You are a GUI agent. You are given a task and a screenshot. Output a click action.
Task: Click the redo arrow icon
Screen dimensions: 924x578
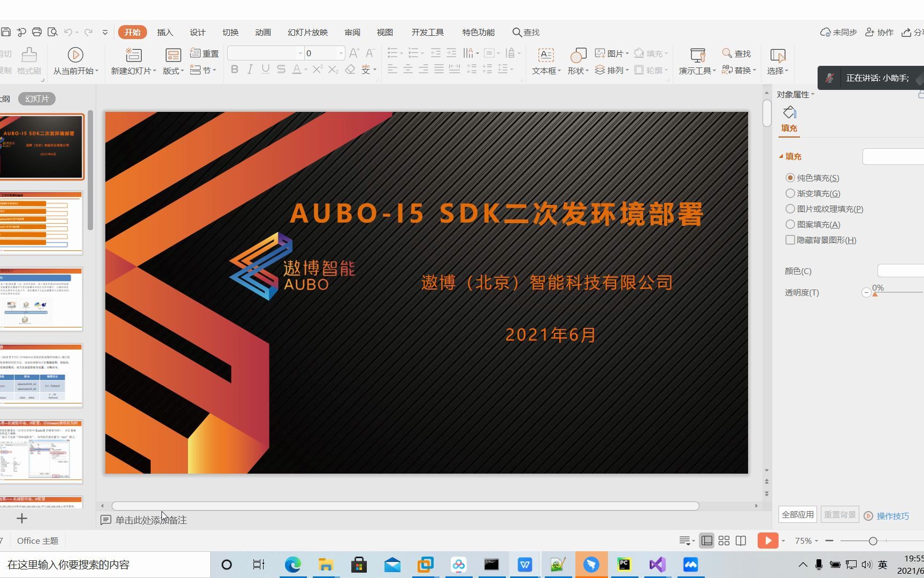click(x=89, y=32)
